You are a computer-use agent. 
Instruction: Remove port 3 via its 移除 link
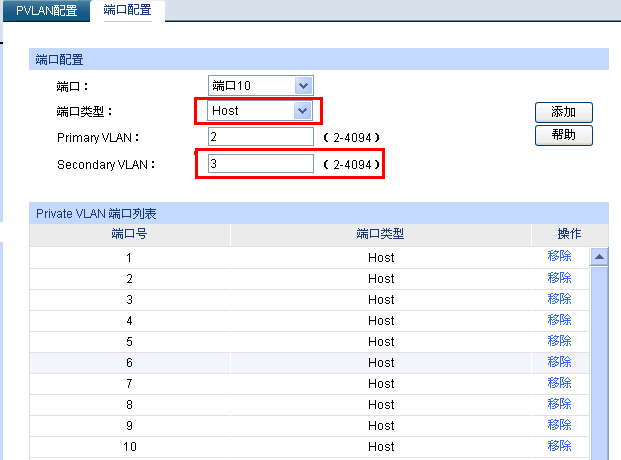click(x=559, y=299)
